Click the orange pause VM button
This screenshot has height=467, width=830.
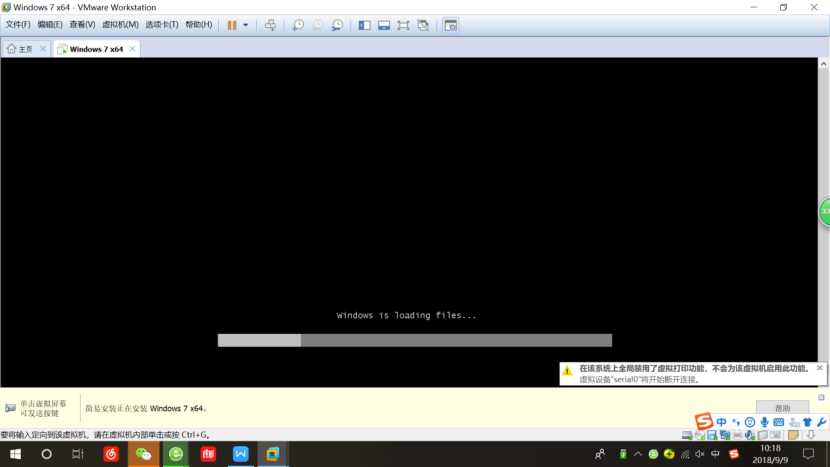pos(232,25)
